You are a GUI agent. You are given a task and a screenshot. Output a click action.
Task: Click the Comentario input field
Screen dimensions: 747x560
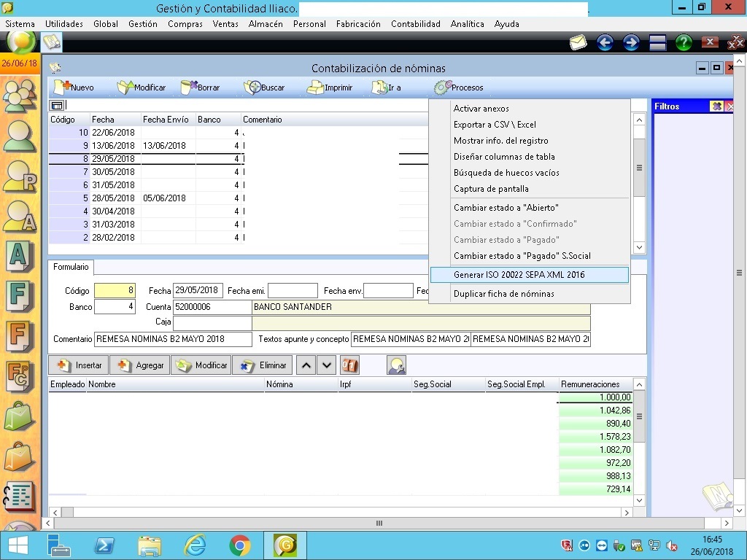click(x=173, y=339)
